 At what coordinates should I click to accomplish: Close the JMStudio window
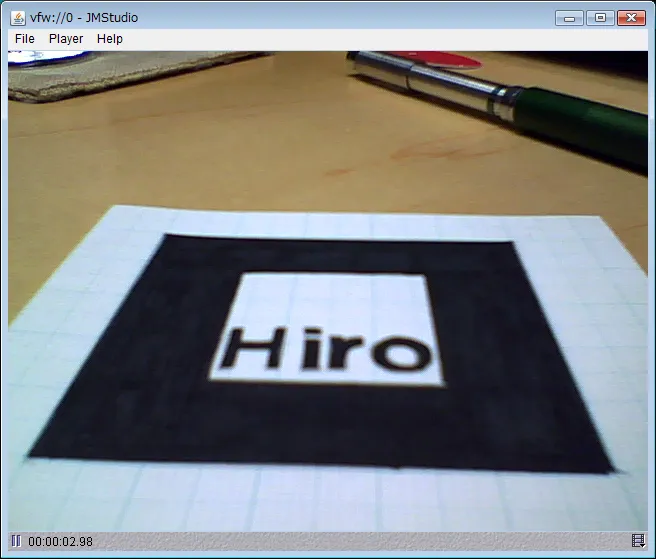[x=631, y=18]
